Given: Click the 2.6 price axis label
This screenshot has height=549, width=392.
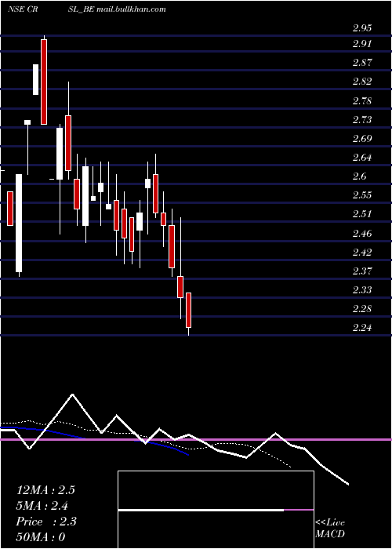Looking at the screenshot, I should (359, 176).
